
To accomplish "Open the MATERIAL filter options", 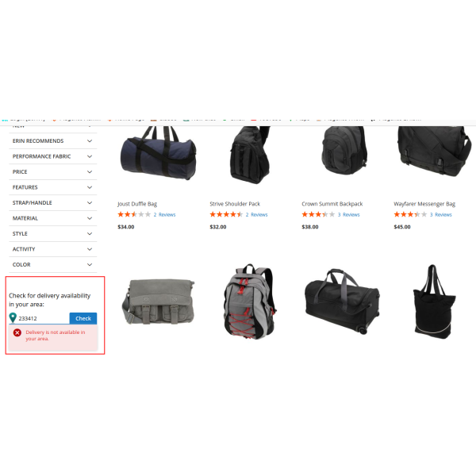I will (x=53, y=218).
